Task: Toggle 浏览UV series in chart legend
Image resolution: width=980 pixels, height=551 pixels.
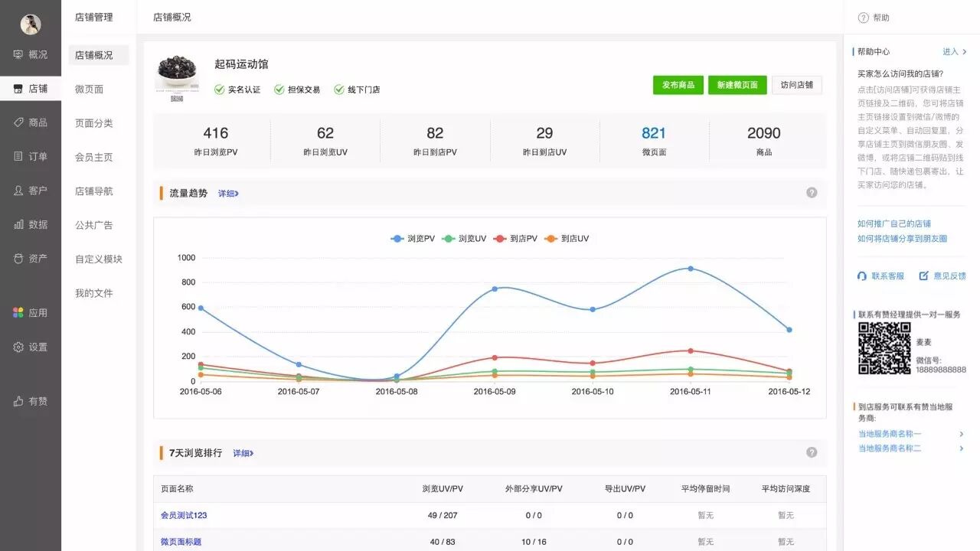Action: pyautogui.click(x=464, y=239)
